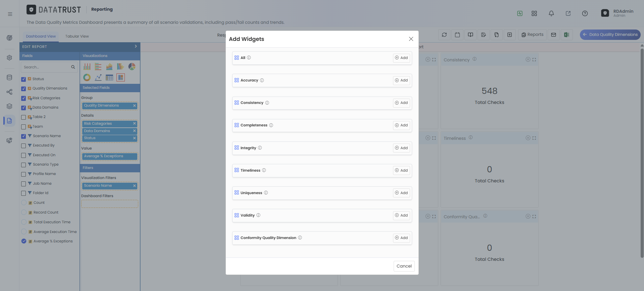644x291 pixels.
Task: Click the external link icon in header
Action: pos(568,13)
